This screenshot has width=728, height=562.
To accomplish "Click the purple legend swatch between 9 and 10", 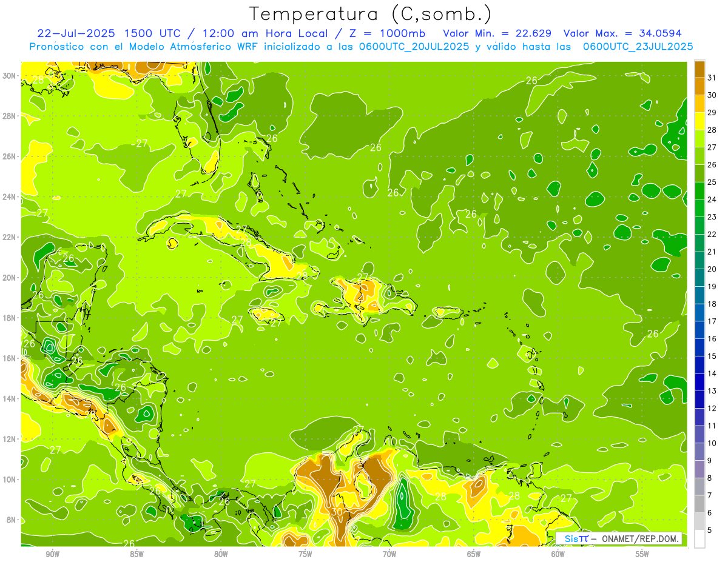I will tap(699, 452).
